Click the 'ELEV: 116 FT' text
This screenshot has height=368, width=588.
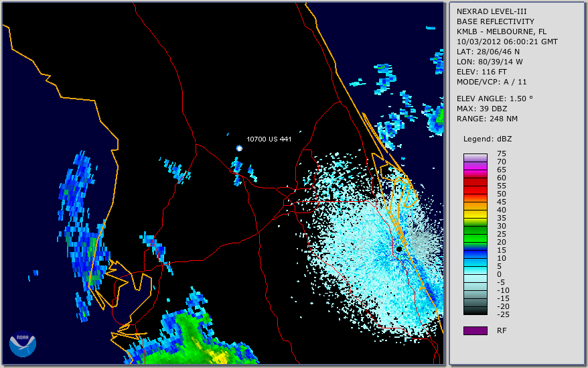(x=482, y=72)
